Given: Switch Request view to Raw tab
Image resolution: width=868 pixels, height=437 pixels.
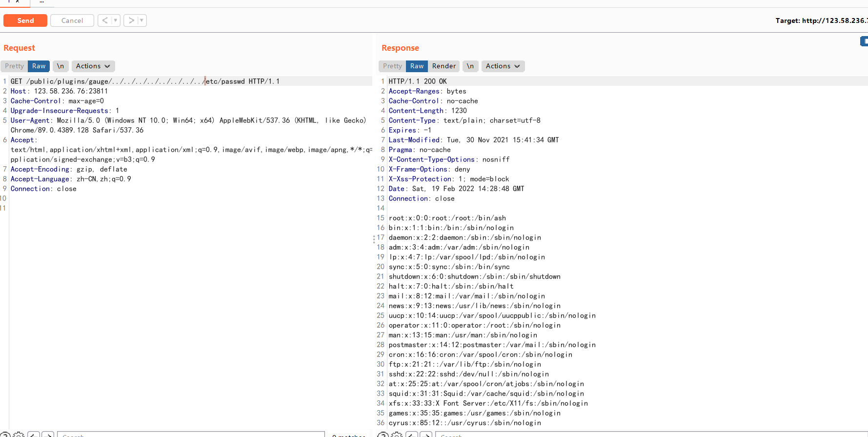Looking at the screenshot, I should point(39,66).
